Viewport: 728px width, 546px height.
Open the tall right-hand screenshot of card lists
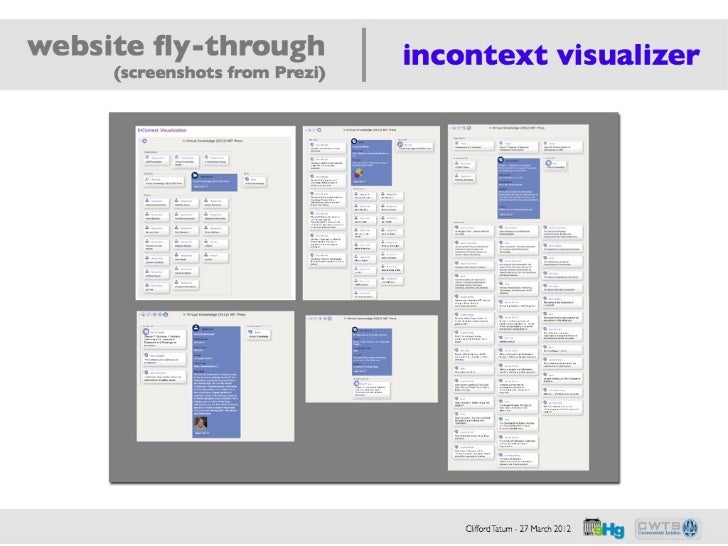[518, 297]
